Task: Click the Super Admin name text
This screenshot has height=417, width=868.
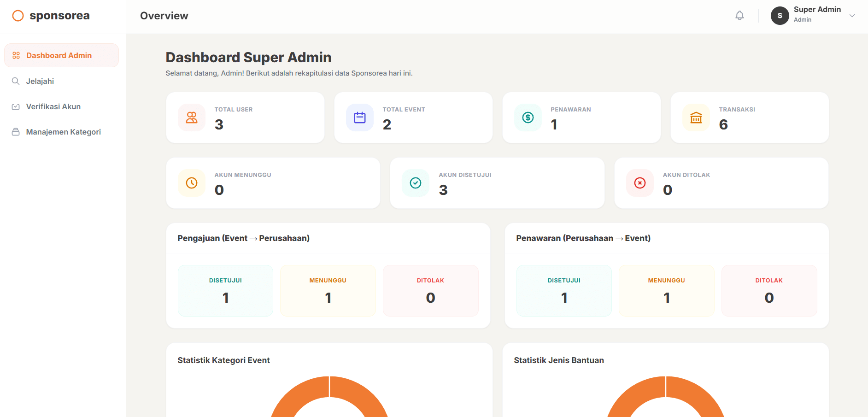Action: pos(817,9)
